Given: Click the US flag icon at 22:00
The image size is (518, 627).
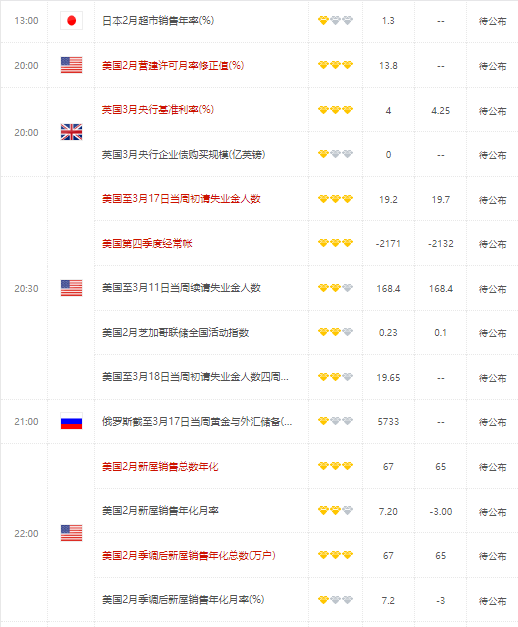Looking at the screenshot, I should [x=72, y=533].
